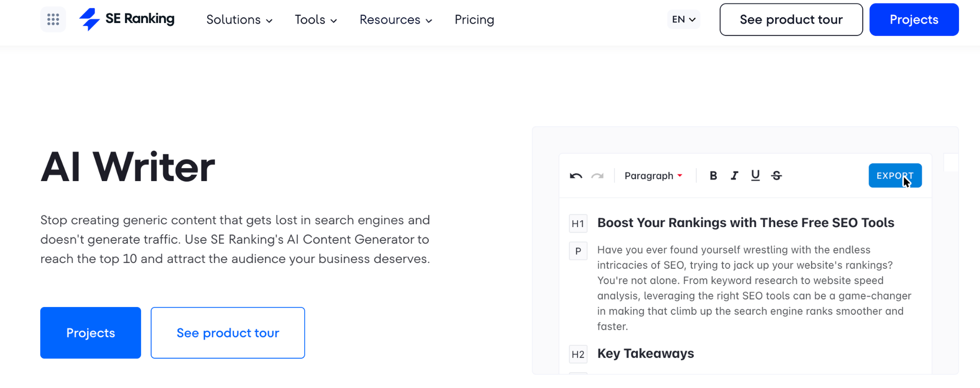The image size is (980, 388).
Task: Select the H1 block marker
Action: pos(578,224)
